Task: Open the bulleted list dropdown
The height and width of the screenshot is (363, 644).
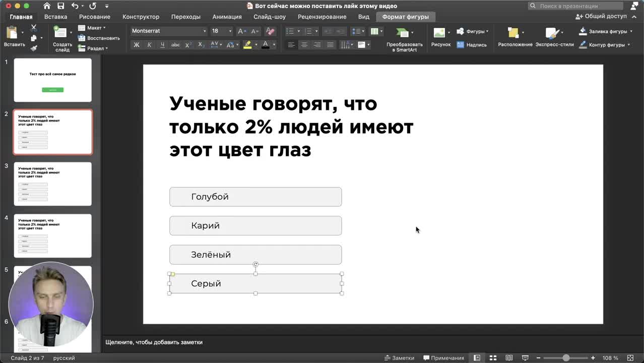Action: tap(299, 31)
